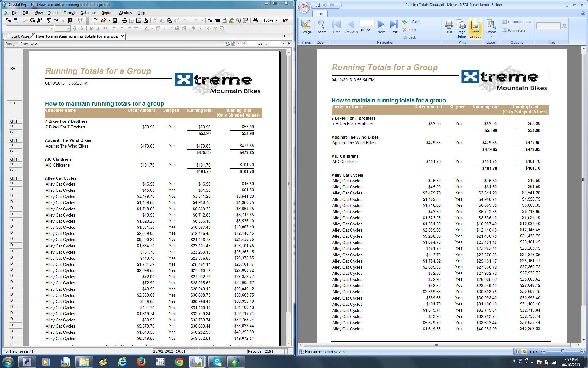The image size is (588, 368).
Task: Open Page Setup in Report Builder
Action: click(462, 29)
